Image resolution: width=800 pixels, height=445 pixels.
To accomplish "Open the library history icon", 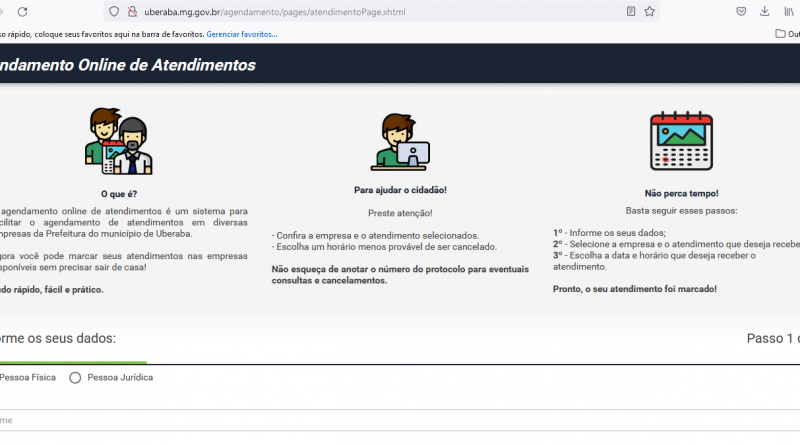I will coord(790,12).
